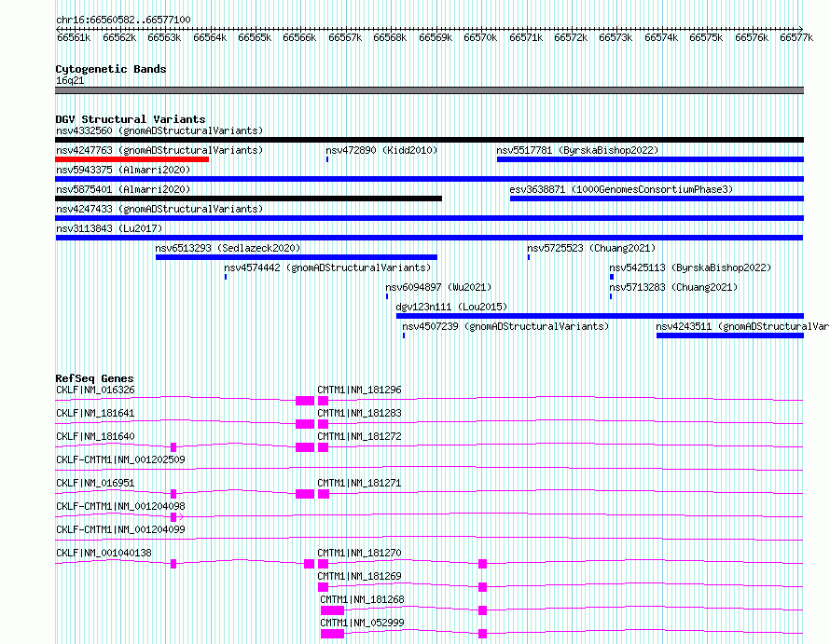
Task: Click the 16q21 cytogenetic band label
Action: point(70,80)
